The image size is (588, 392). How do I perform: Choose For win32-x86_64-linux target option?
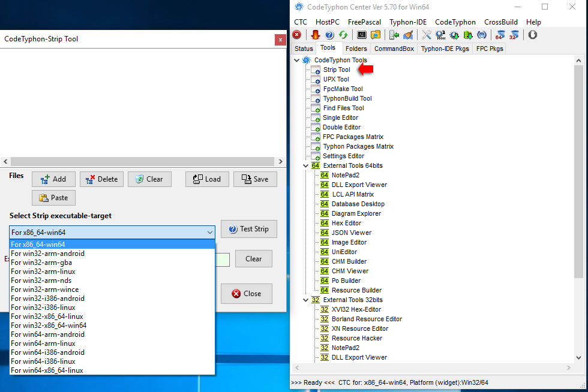pos(112,316)
